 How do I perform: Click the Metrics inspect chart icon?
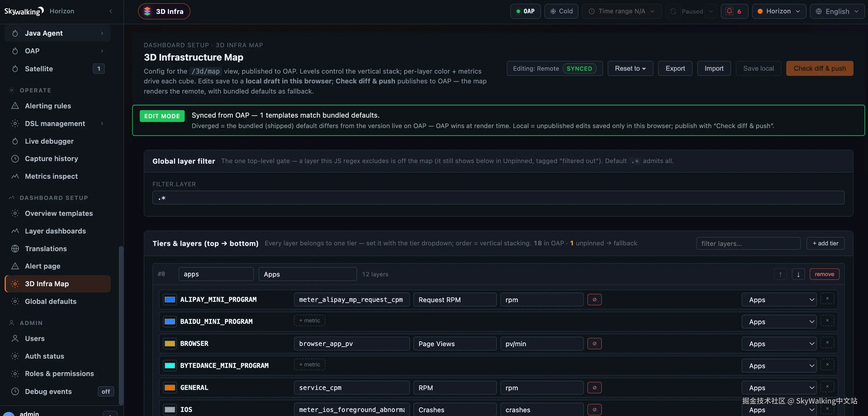15,176
